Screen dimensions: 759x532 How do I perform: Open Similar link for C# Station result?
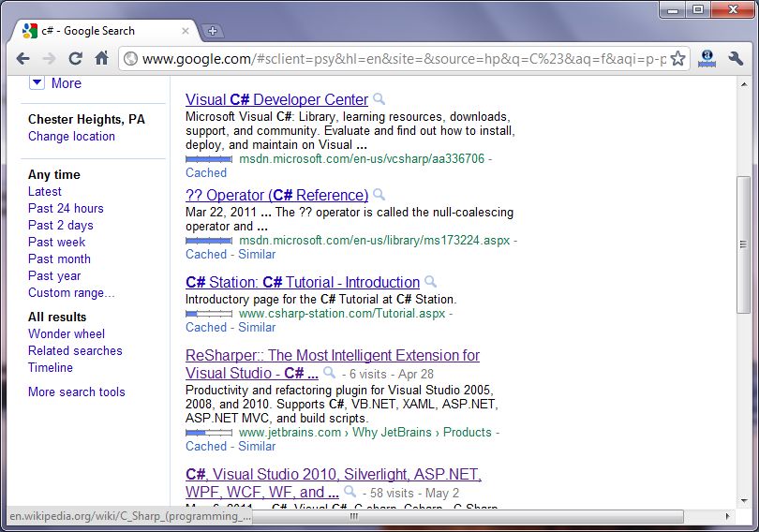257,328
